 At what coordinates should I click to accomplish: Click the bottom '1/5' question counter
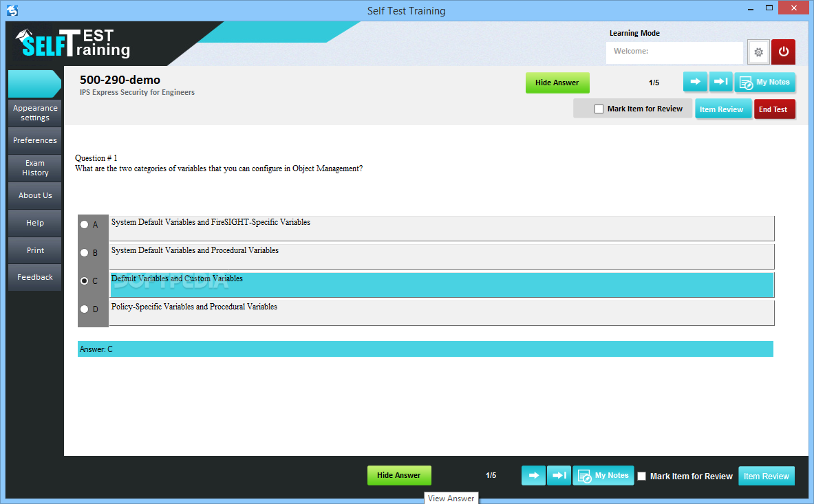click(491, 475)
